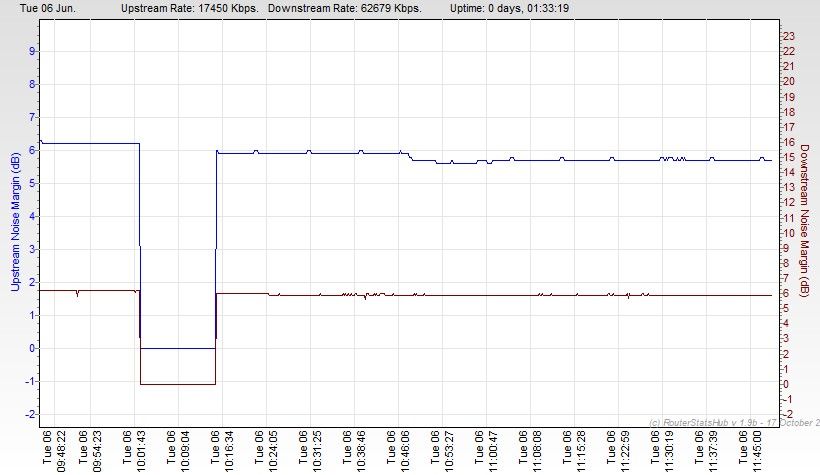The width and height of the screenshot is (820, 475).
Task: Click the -2 tick on upstream axis
Action: (x=30, y=414)
